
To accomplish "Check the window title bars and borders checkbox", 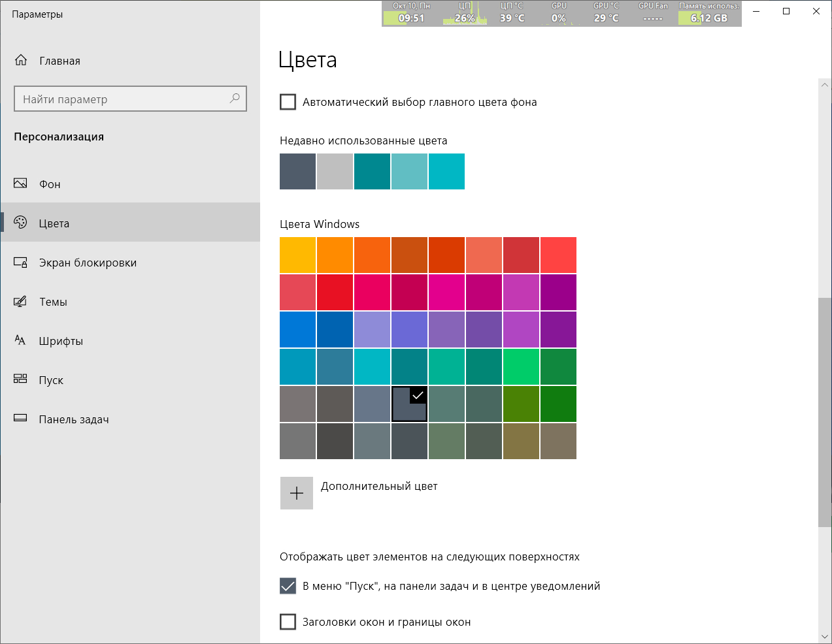I will (x=288, y=622).
